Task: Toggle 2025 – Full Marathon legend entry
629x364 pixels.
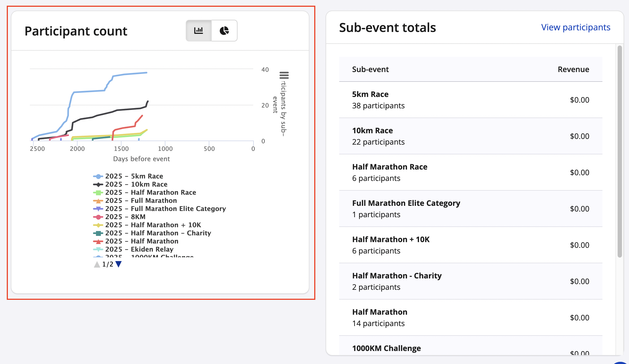Action: click(x=141, y=201)
